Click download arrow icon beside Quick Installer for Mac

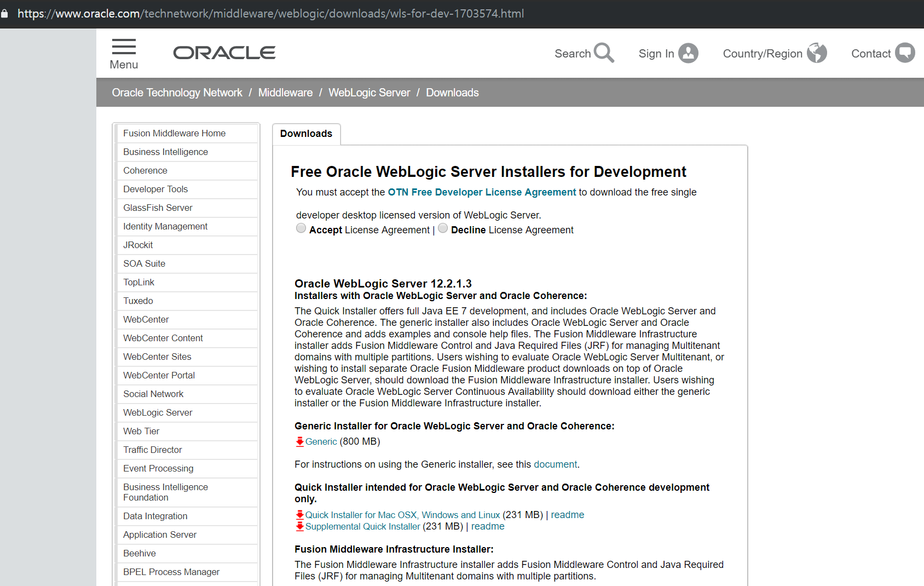click(299, 515)
